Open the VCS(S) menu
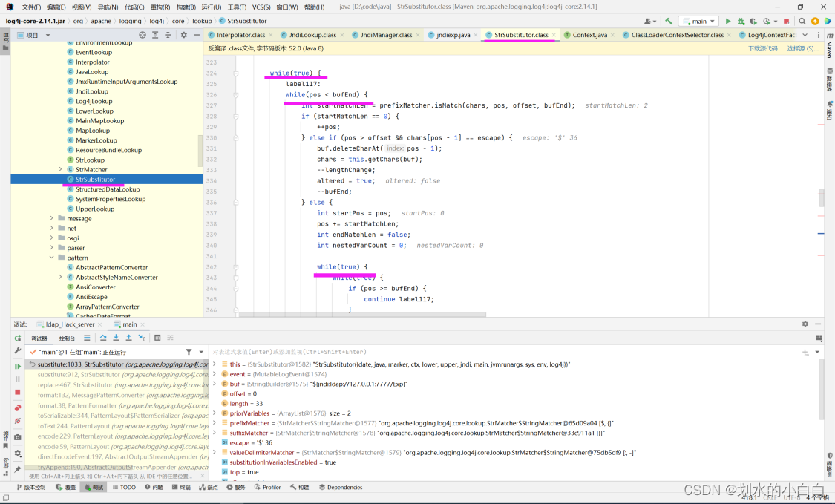Screen dimensions: 835x504 click(x=261, y=7)
